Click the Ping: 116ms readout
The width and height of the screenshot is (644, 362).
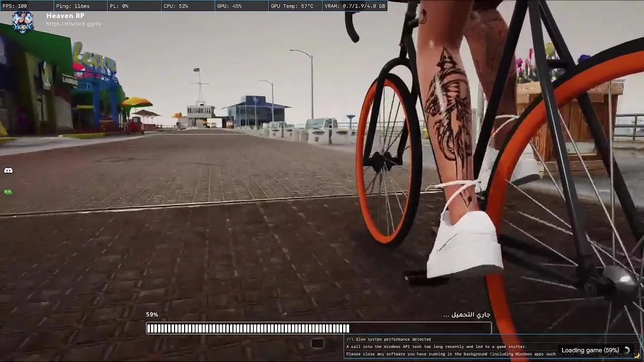coord(73,6)
